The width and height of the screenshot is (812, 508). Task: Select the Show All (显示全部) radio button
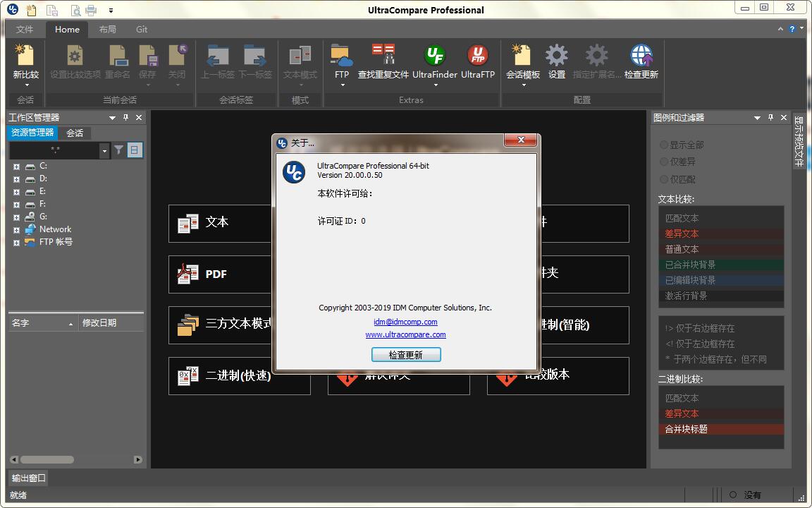[664, 145]
